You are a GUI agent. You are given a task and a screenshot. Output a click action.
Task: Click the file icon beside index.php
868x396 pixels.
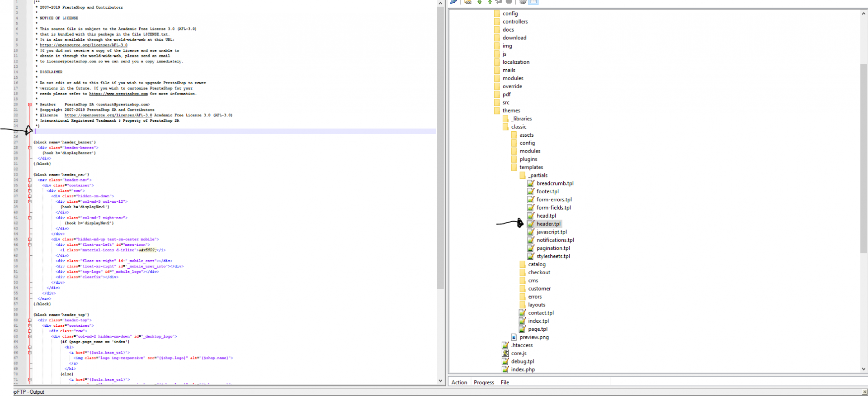[505, 369]
